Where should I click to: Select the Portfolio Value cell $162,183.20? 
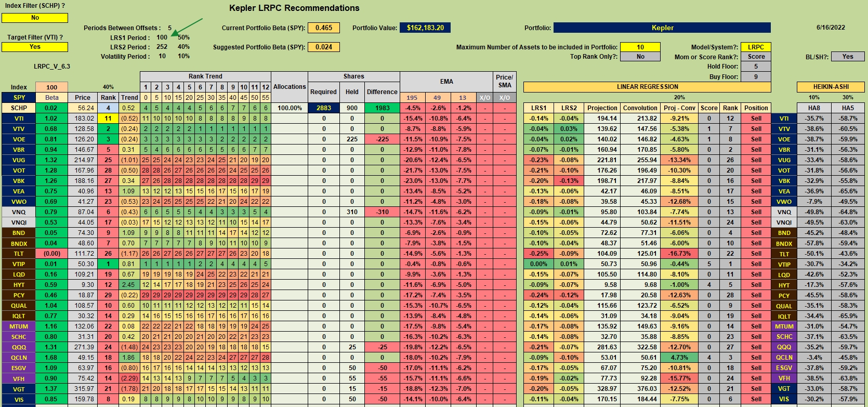coord(425,28)
